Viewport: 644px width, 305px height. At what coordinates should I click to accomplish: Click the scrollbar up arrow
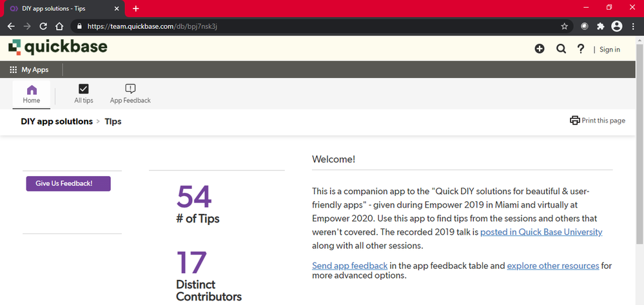(x=639, y=40)
